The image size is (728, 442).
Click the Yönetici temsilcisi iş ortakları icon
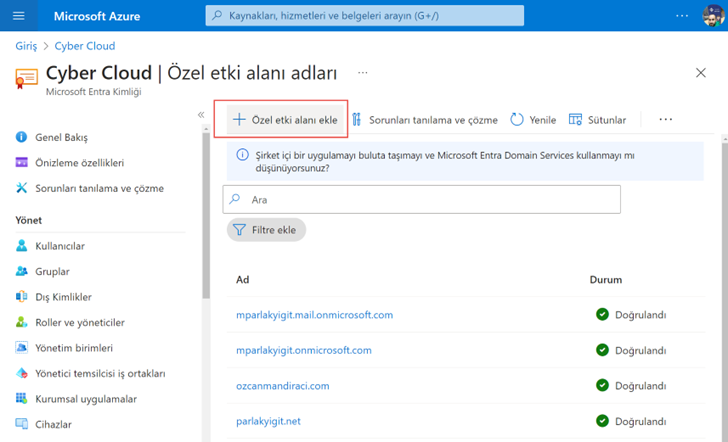[21, 373]
